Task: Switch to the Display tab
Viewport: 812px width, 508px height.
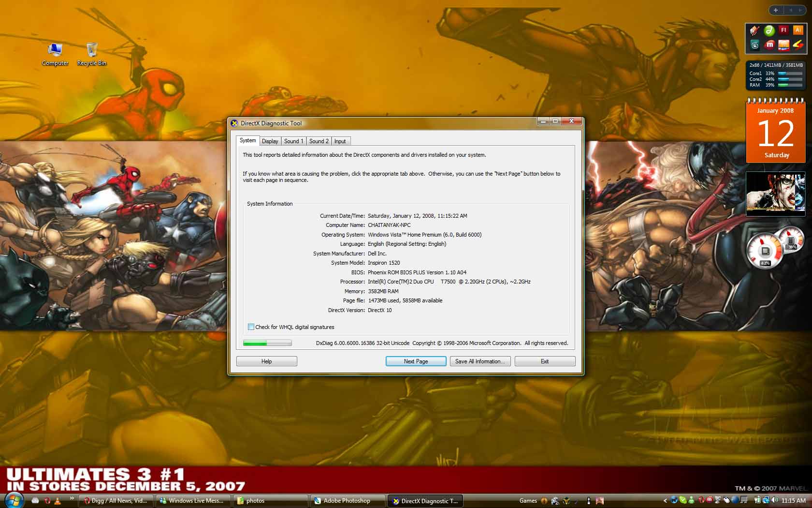Action: (270, 141)
